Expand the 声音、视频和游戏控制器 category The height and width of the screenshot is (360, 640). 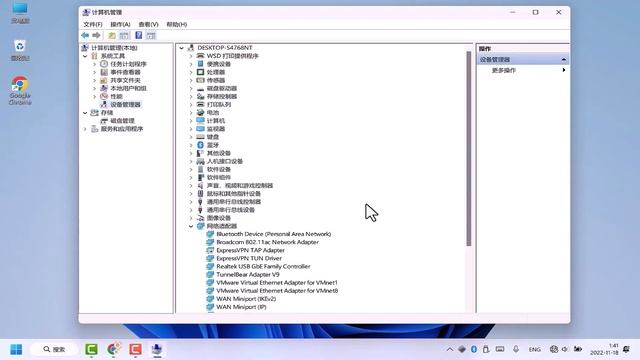(191, 186)
